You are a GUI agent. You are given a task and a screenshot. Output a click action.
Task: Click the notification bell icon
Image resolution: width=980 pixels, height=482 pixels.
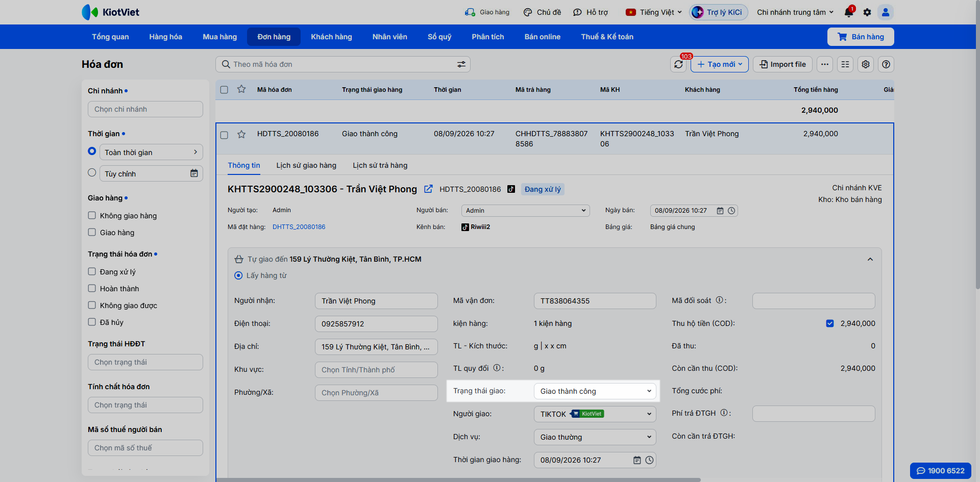[x=849, y=12]
